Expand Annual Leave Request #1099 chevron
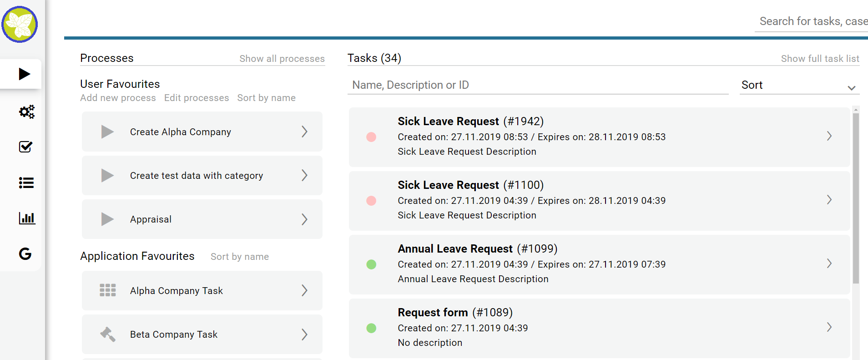The width and height of the screenshot is (868, 360). (x=829, y=264)
